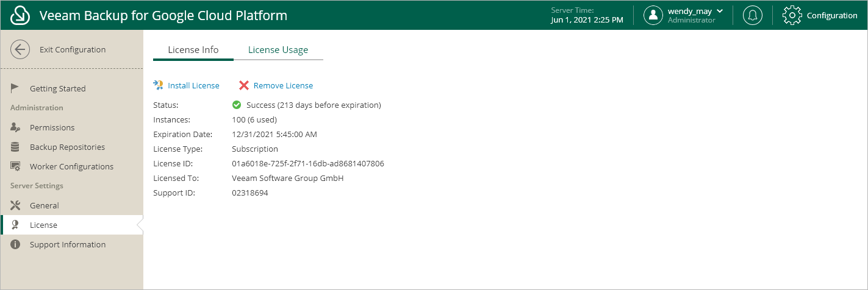This screenshot has width=868, height=290.
Task: Click the red X Remove License icon
Action: [x=244, y=85]
